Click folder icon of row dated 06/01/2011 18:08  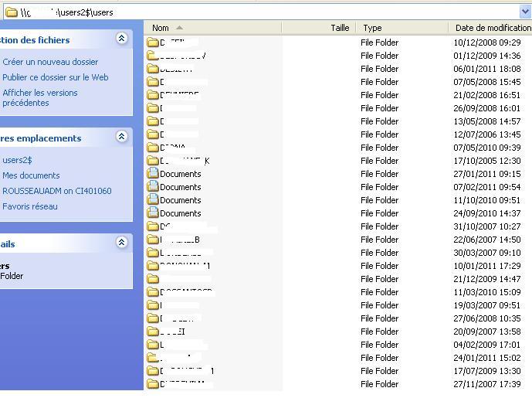pyautogui.click(x=153, y=69)
